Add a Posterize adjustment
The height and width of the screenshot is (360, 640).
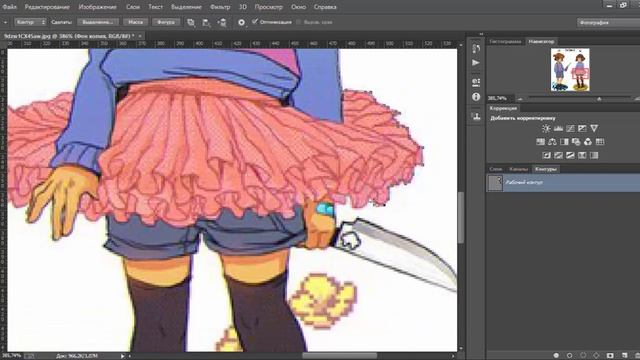tap(558, 156)
